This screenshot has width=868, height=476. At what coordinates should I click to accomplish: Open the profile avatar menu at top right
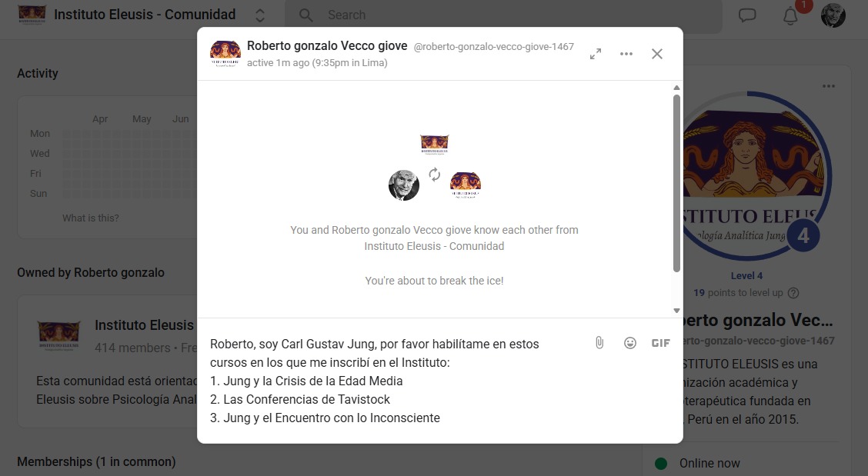tap(833, 15)
